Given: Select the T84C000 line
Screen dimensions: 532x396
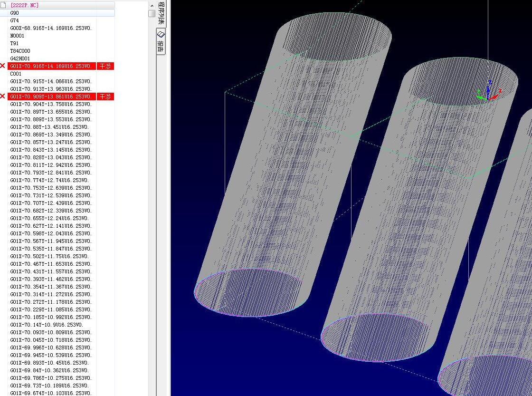Looking at the screenshot, I should tap(20, 51).
